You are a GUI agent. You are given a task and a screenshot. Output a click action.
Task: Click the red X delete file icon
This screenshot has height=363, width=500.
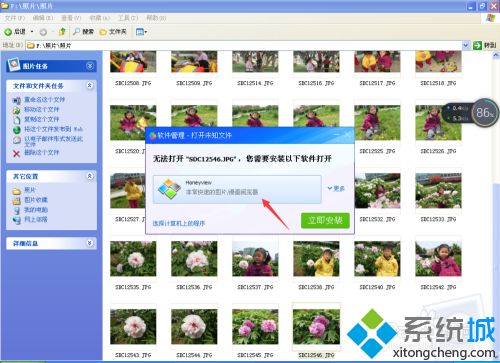coord(16,153)
